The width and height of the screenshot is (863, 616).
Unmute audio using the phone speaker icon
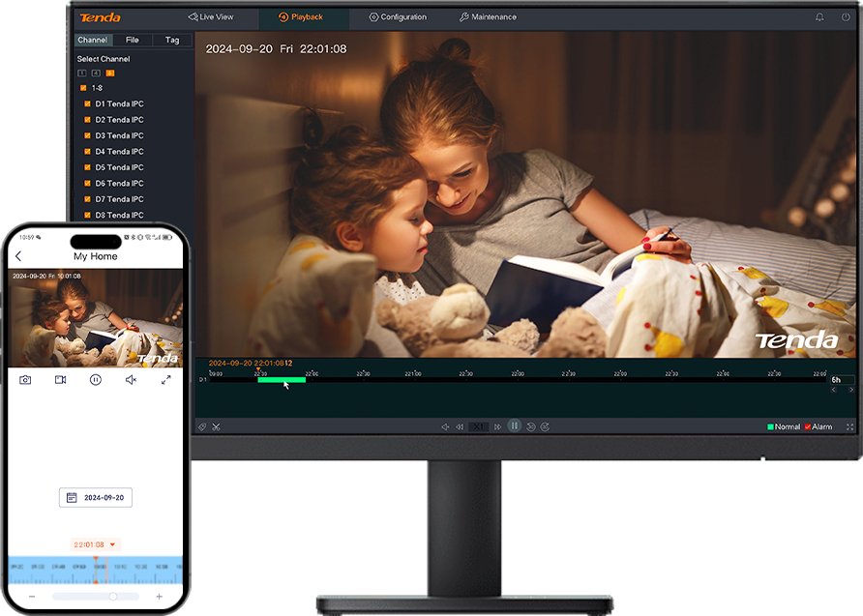click(131, 379)
